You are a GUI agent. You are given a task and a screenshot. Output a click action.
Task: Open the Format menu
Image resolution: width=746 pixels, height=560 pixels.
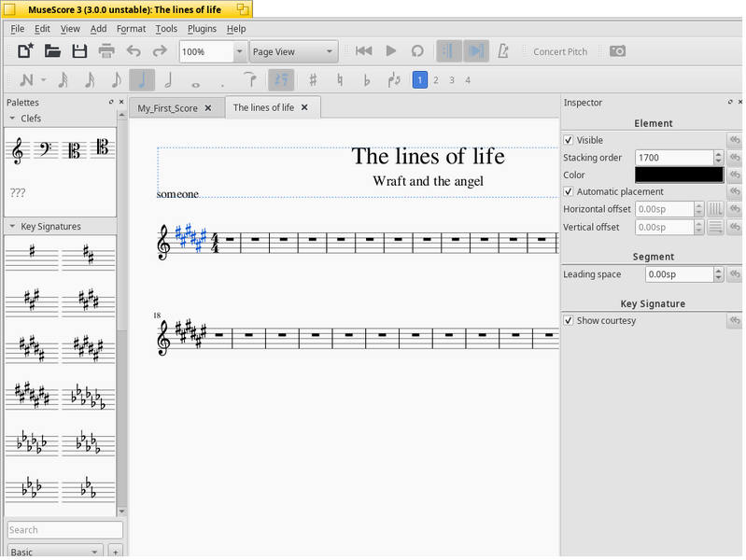(x=131, y=29)
